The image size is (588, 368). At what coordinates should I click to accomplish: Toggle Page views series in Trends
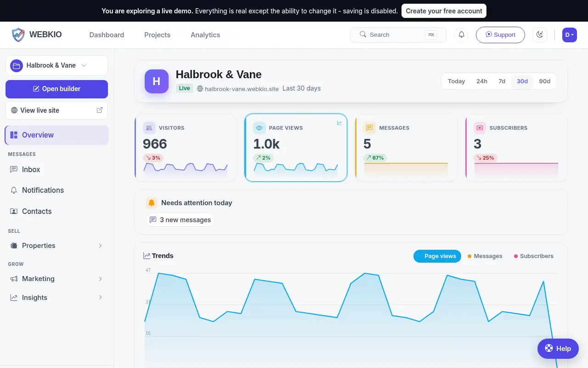(437, 256)
